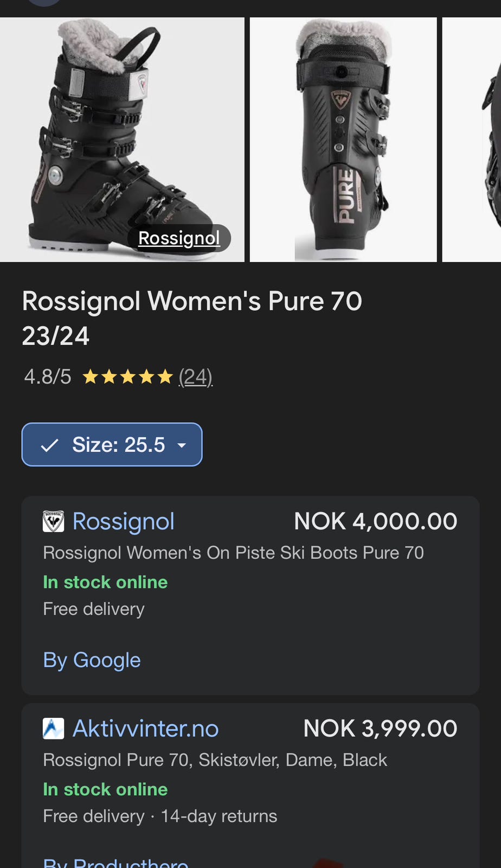Expand the Size: 25.5 dropdown arrow
501x868 pixels.
coord(182,445)
